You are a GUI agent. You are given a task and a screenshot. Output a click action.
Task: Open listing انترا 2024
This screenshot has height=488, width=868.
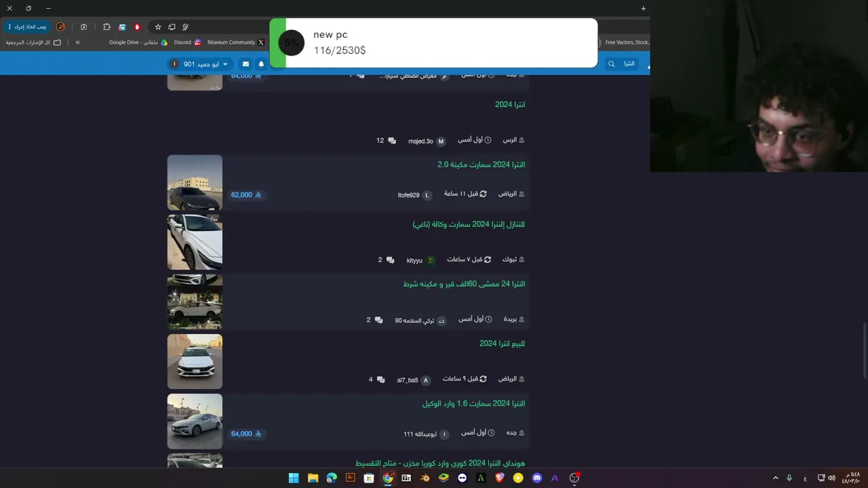pos(510,105)
